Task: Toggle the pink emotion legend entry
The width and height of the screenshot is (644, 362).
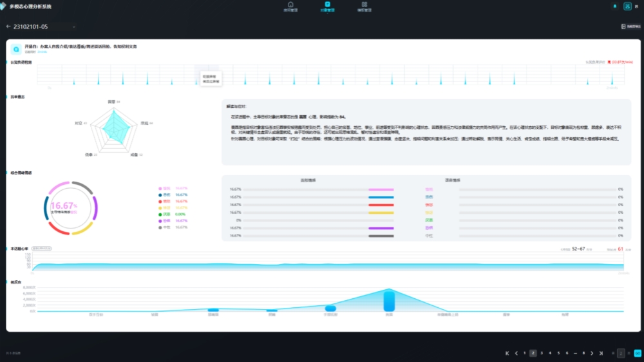Action: 173,189
